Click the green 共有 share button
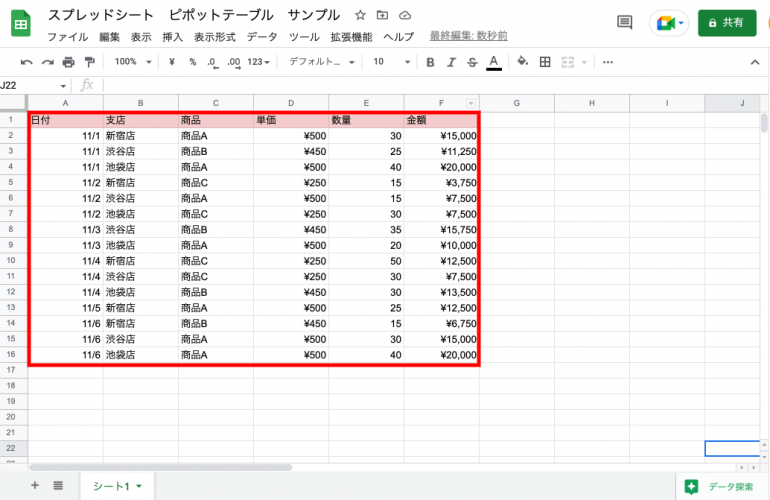The image size is (770, 500). tap(727, 22)
